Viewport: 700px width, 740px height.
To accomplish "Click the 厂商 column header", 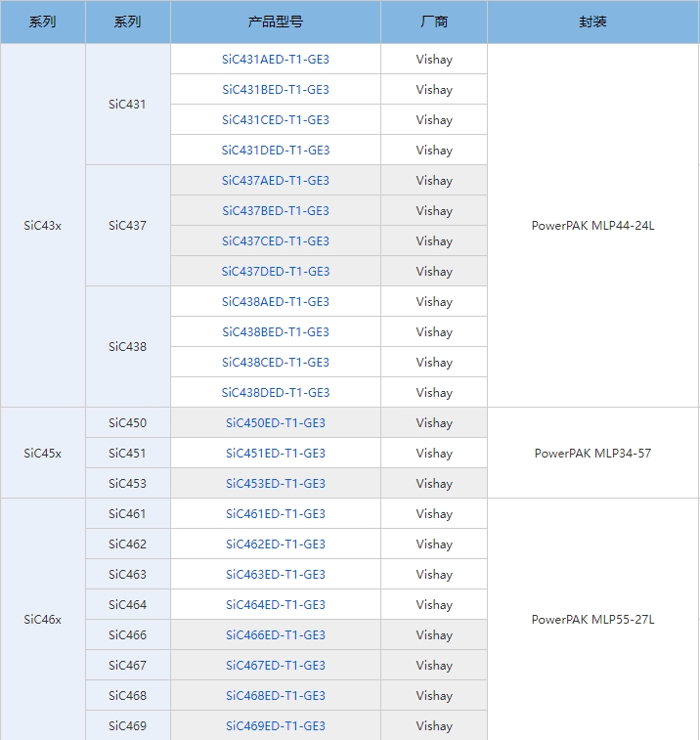I will click(433, 22).
